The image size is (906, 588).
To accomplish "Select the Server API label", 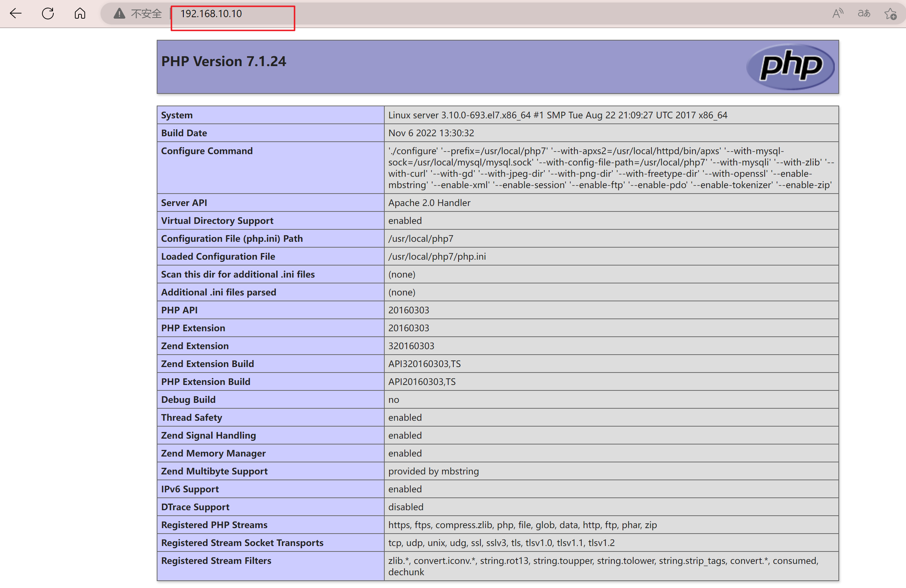I will 184,202.
